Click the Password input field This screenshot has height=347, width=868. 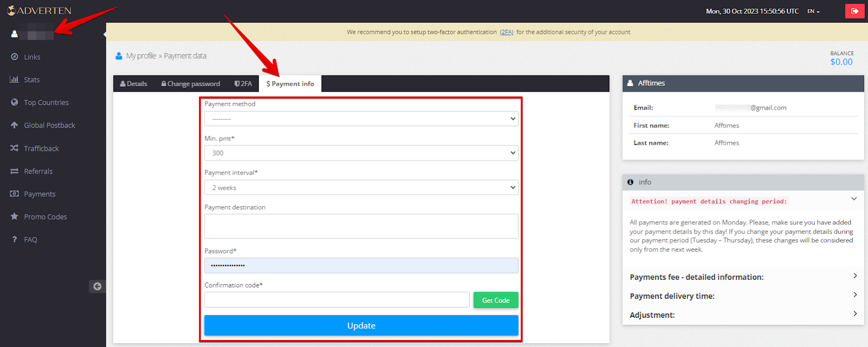361,265
